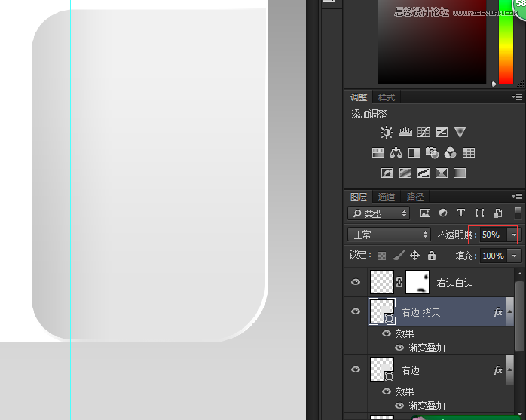
Task: Click the 不透明度 label
Action: (455, 235)
